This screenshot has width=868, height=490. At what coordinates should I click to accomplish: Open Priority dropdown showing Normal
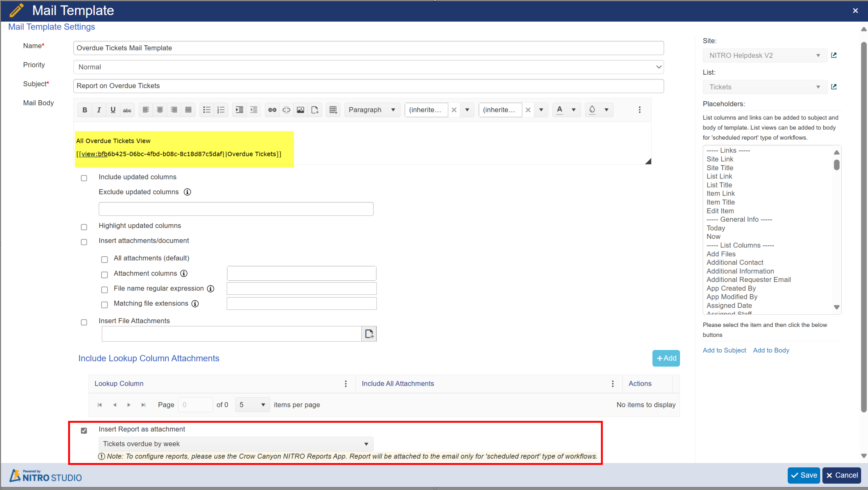coord(369,67)
